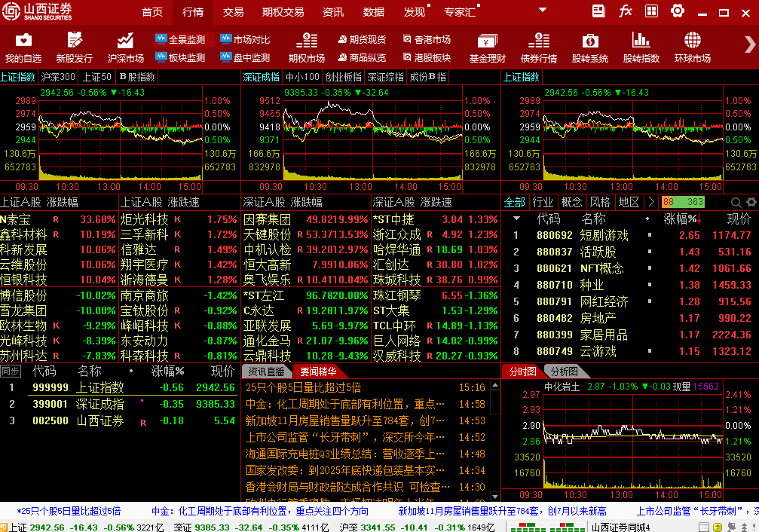The image size is (759, 532).
Task: Select 地区 sector filter tab
Action: tap(629, 202)
